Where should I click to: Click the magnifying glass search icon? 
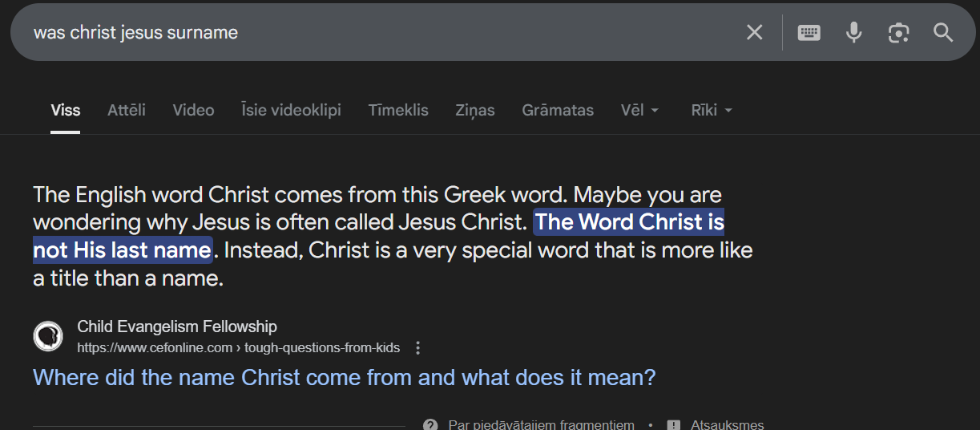(943, 33)
